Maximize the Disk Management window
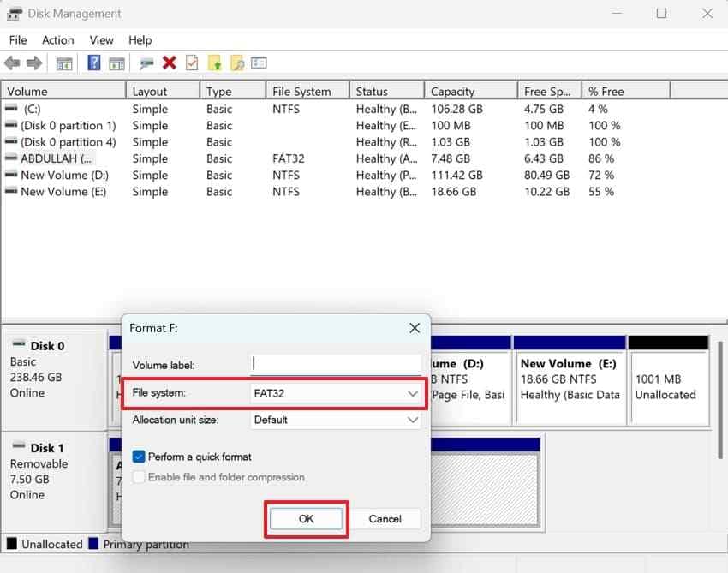Screen dimensions: 728x573 (661, 14)
